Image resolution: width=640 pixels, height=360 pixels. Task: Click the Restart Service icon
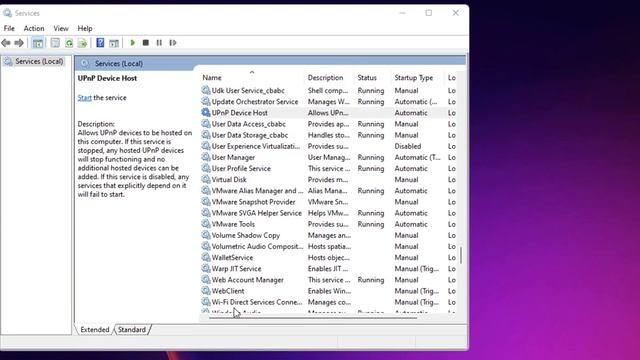pyautogui.click(x=173, y=42)
